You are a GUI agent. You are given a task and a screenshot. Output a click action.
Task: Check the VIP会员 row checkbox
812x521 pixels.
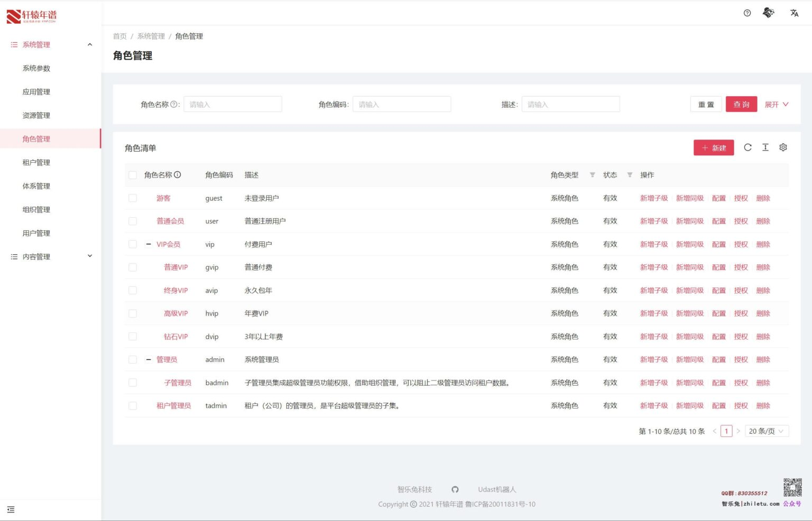click(x=133, y=244)
